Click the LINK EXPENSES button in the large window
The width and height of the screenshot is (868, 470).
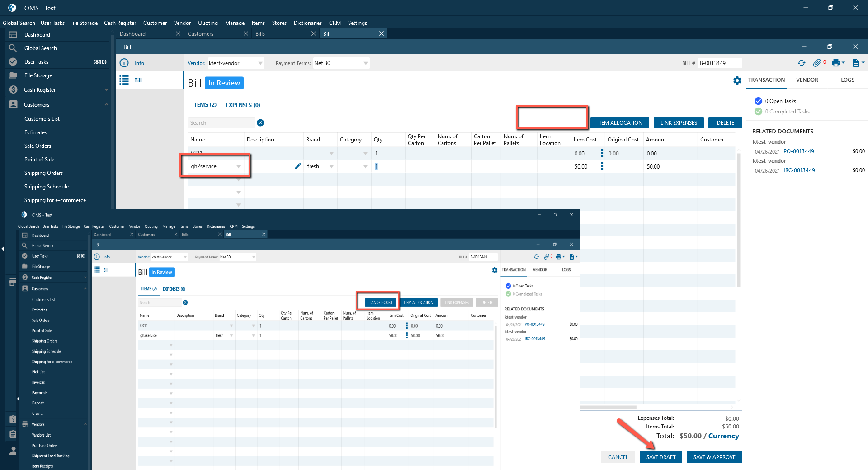[x=679, y=123]
